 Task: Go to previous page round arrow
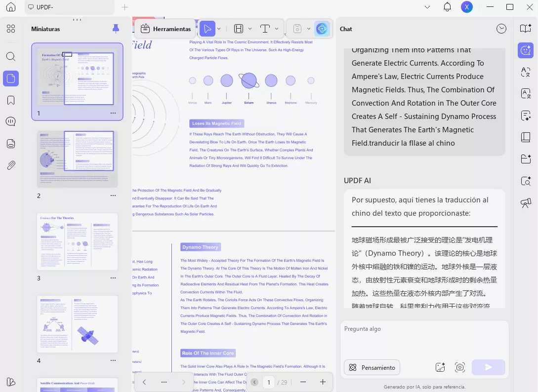point(254,382)
